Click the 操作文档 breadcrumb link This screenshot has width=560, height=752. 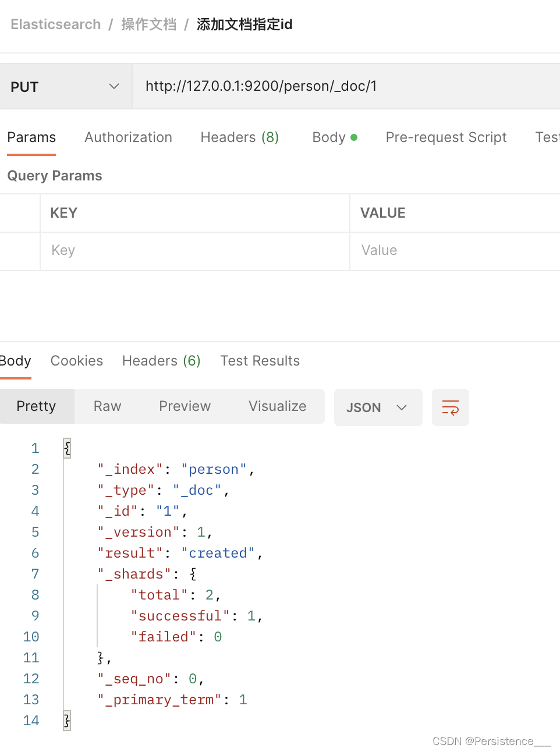(x=148, y=24)
